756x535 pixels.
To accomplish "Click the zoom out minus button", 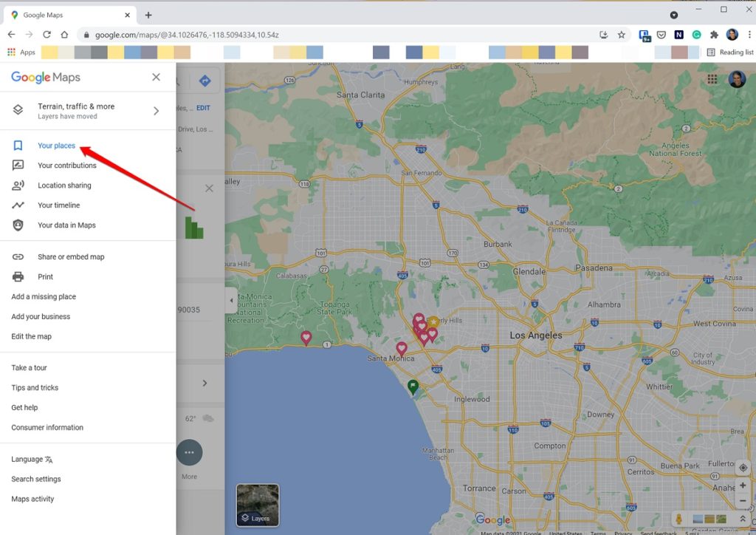I will (x=743, y=501).
